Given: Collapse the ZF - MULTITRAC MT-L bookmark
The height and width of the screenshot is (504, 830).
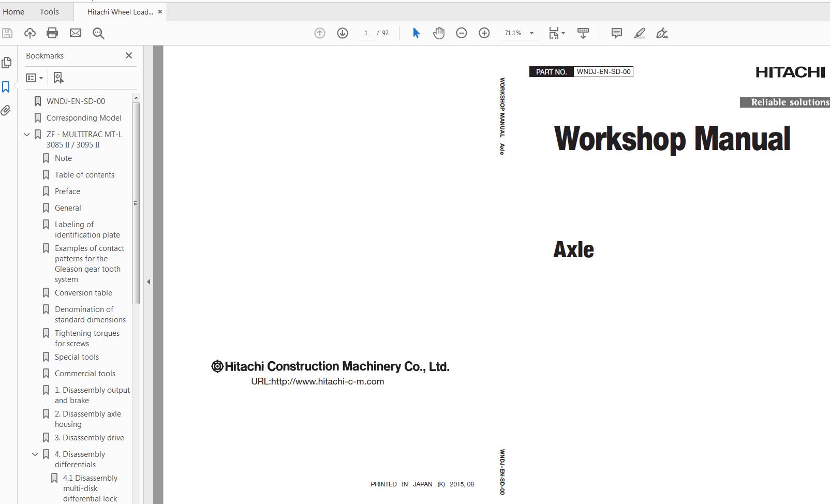Looking at the screenshot, I should 27,135.
